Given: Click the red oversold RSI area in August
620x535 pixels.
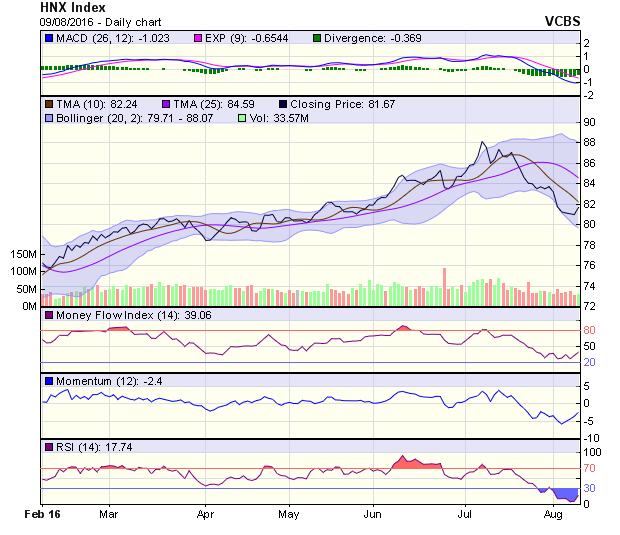Looking at the screenshot, I should (568, 495).
